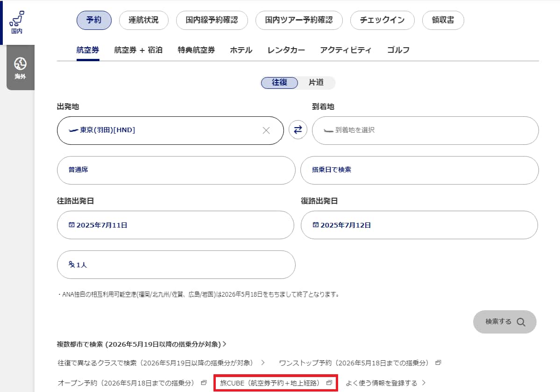Screen dimensions: 560x392
Task: Select 往復 round-trip option
Action: coord(279,83)
